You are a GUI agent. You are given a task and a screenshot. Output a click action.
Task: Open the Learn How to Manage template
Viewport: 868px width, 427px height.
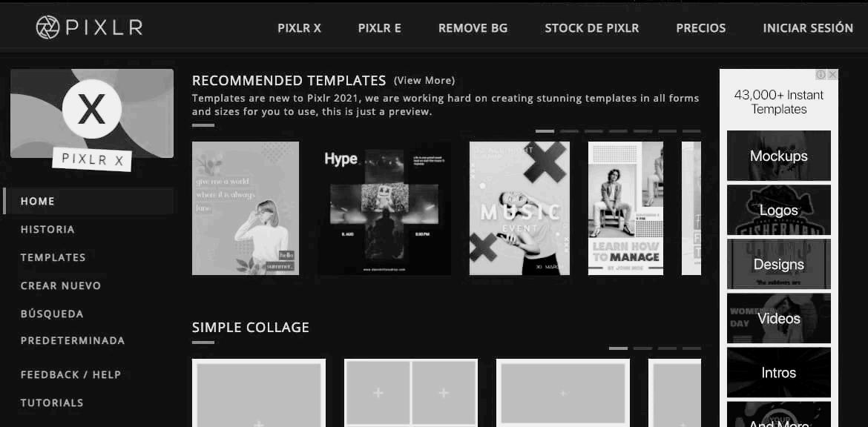pos(625,208)
